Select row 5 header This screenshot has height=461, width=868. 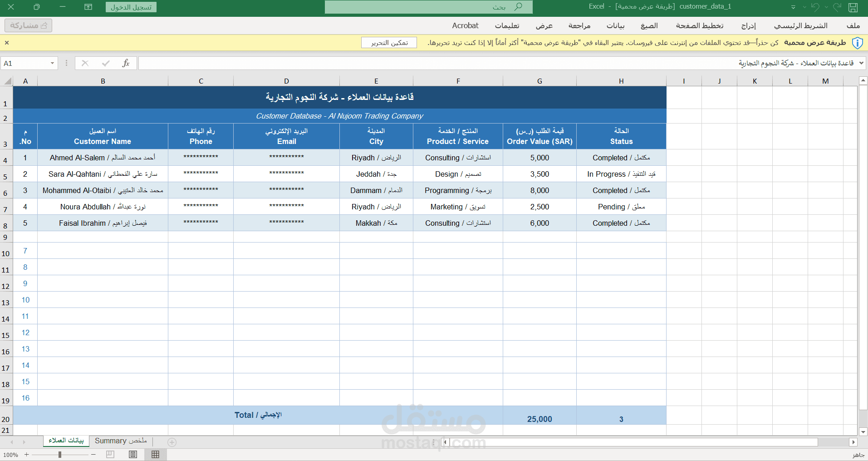pyautogui.click(x=6, y=174)
